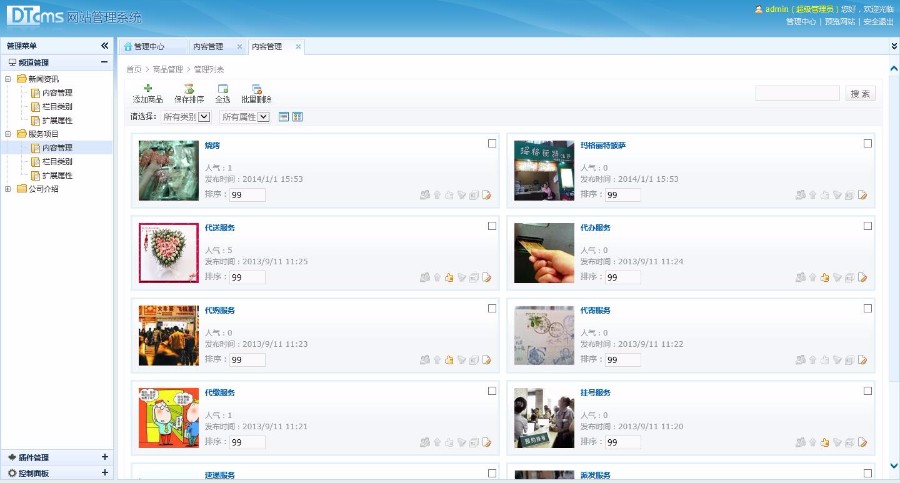This screenshot has width=900, height=483.
Task: Click the page scroll-down arrow at right edge
Action: pos(894,466)
